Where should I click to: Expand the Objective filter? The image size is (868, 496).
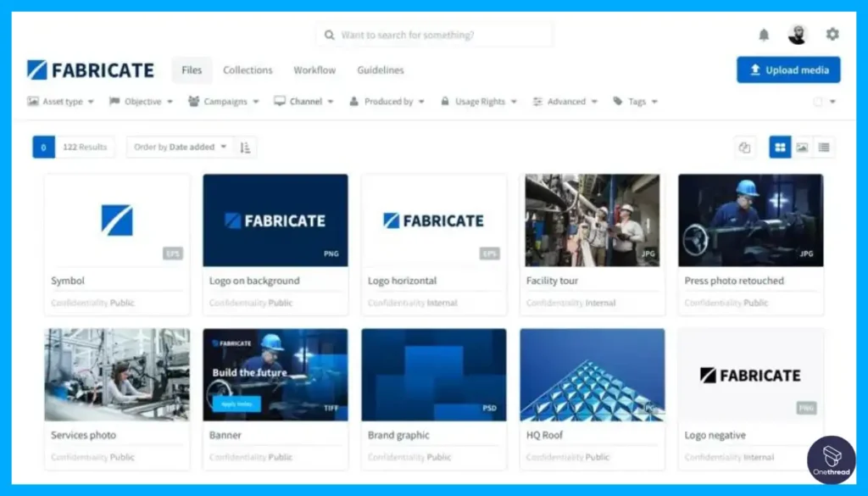pyautogui.click(x=142, y=101)
